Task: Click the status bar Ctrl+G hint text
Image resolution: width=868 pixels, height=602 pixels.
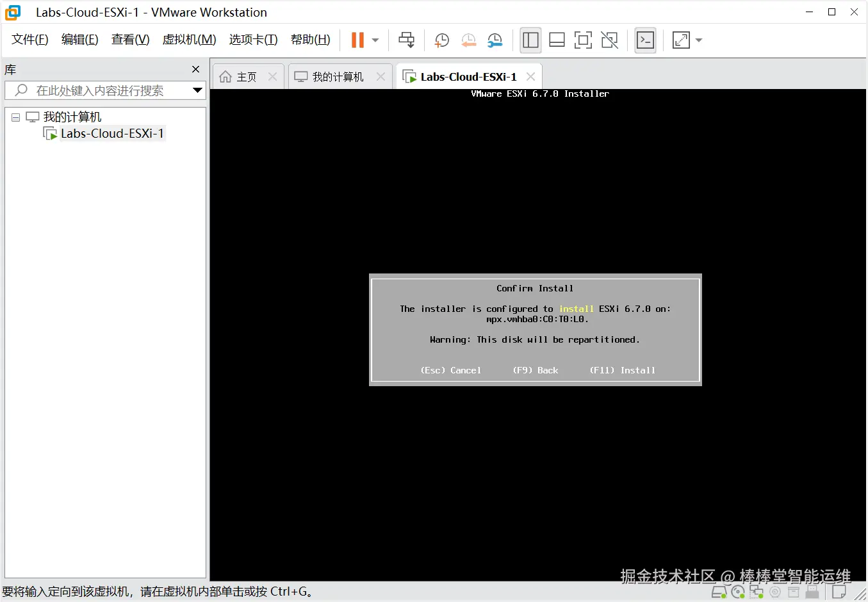Action: (x=159, y=592)
